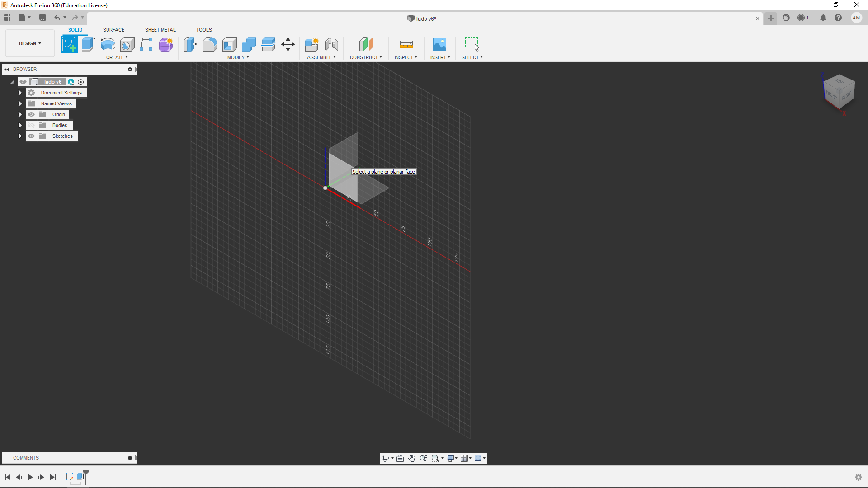Image resolution: width=868 pixels, height=488 pixels.
Task: Click the play button in timeline
Action: [30, 477]
